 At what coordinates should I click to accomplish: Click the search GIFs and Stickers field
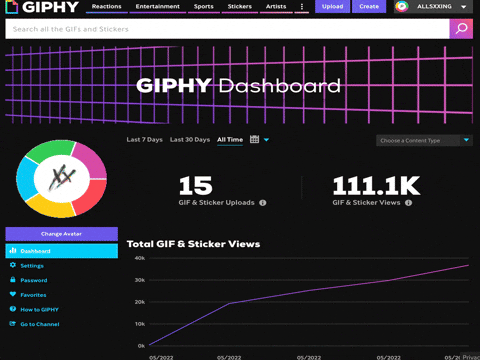[227, 29]
